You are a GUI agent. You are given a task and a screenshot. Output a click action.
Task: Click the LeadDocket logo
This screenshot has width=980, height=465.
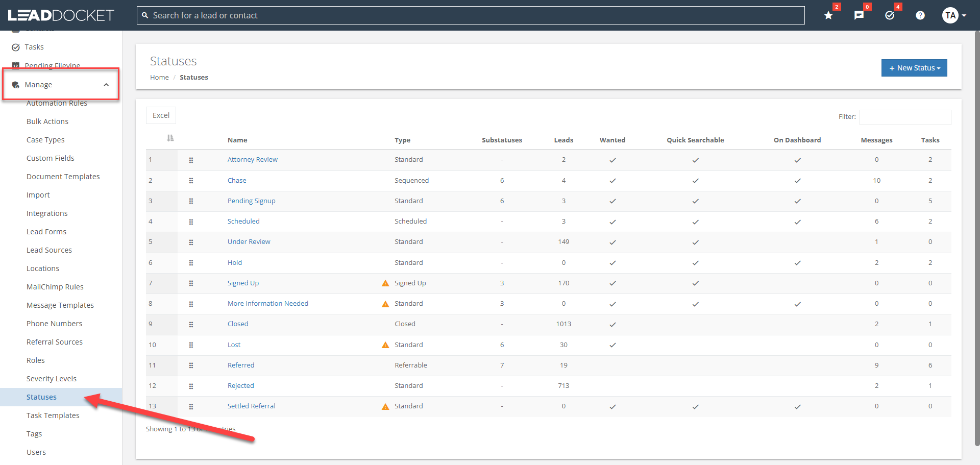60,15
